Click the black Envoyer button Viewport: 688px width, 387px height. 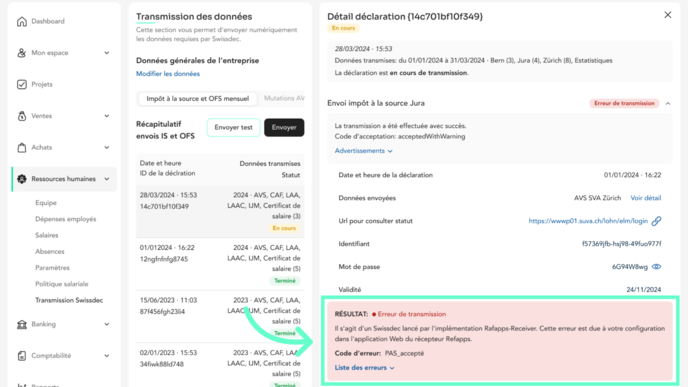284,128
